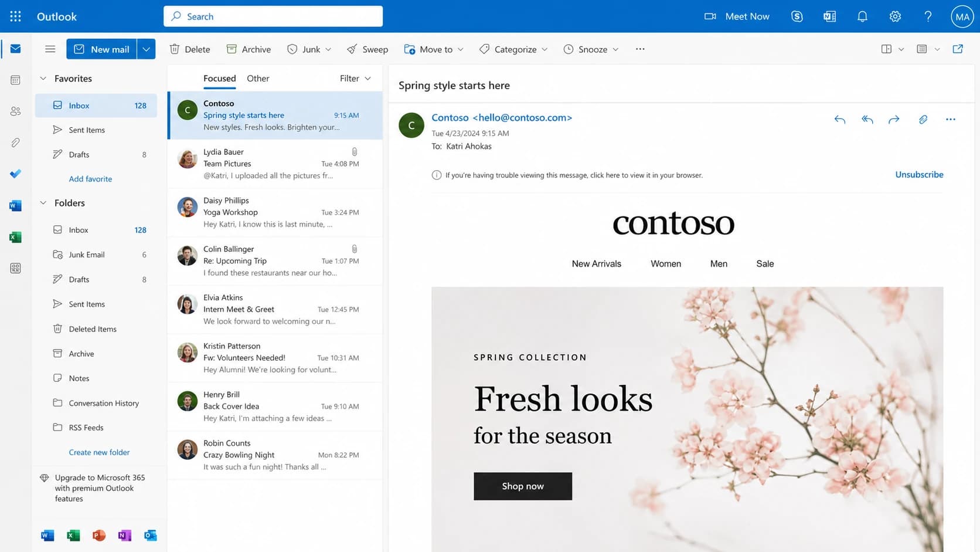Open the message list density dropdown

[937, 49]
